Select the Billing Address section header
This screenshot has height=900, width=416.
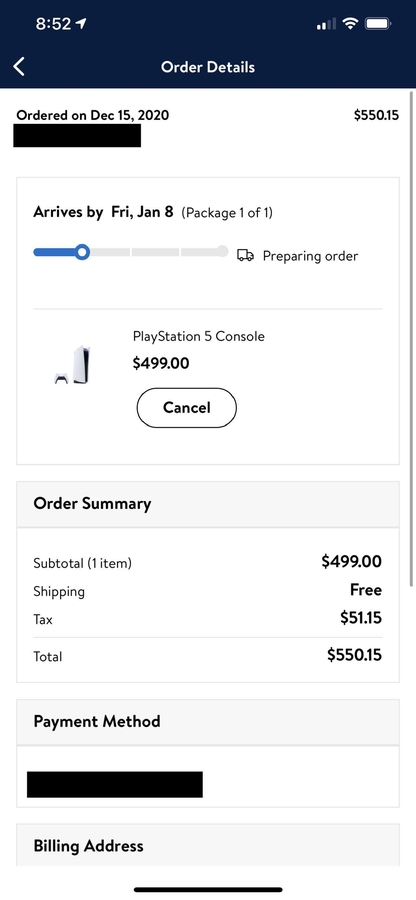tap(208, 845)
